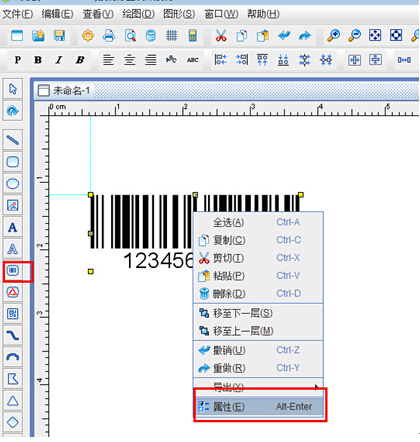The height and width of the screenshot is (442, 420).
Task: Choose 移至上一层(M) in context menu
Action: 258,331
